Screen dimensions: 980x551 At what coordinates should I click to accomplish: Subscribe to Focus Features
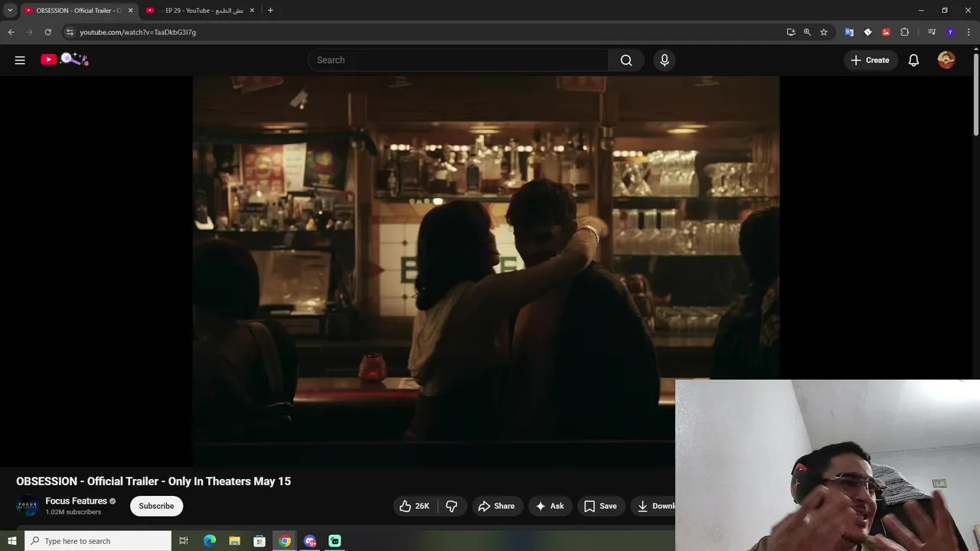tap(156, 506)
